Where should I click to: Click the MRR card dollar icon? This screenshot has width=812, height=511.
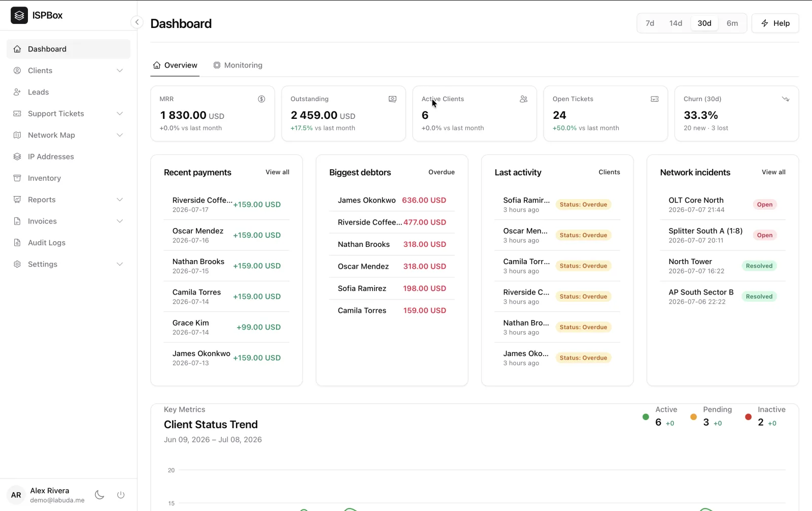tap(261, 99)
